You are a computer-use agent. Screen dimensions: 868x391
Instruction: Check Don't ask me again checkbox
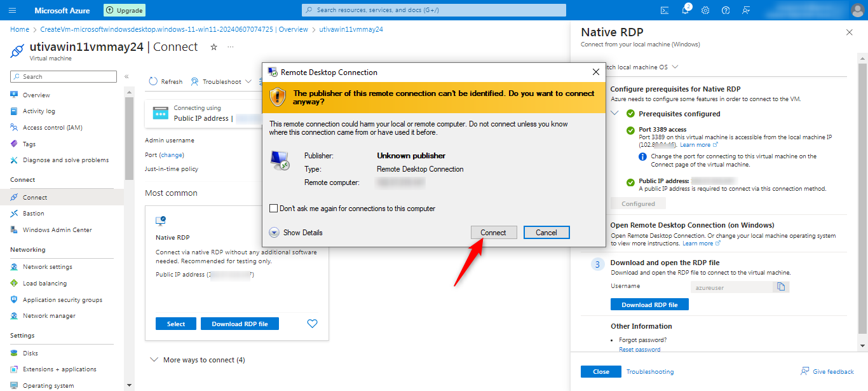(274, 208)
